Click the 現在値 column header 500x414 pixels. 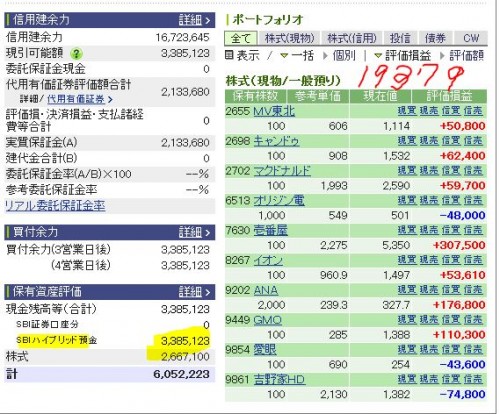(x=380, y=96)
